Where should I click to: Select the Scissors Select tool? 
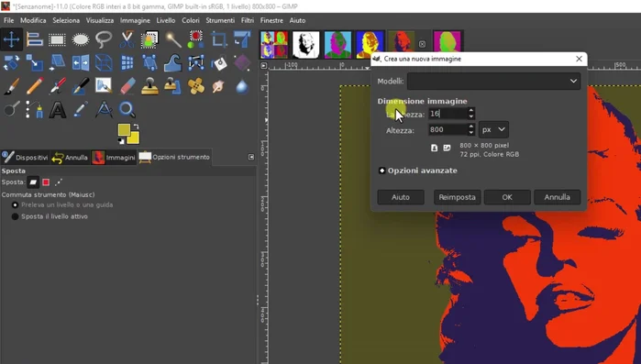(x=127, y=39)
